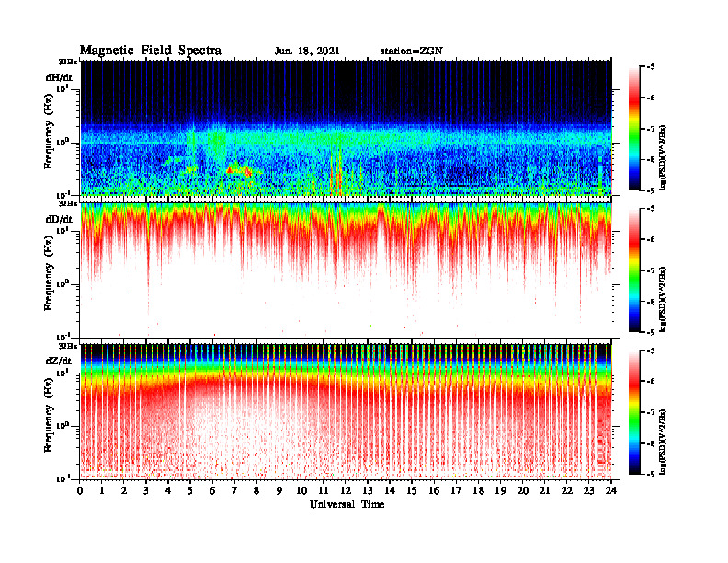This screenshot has width=728, height=563.
Task: Click the color bar beside the dZ/dt panel
Action: tap(634, 412)
